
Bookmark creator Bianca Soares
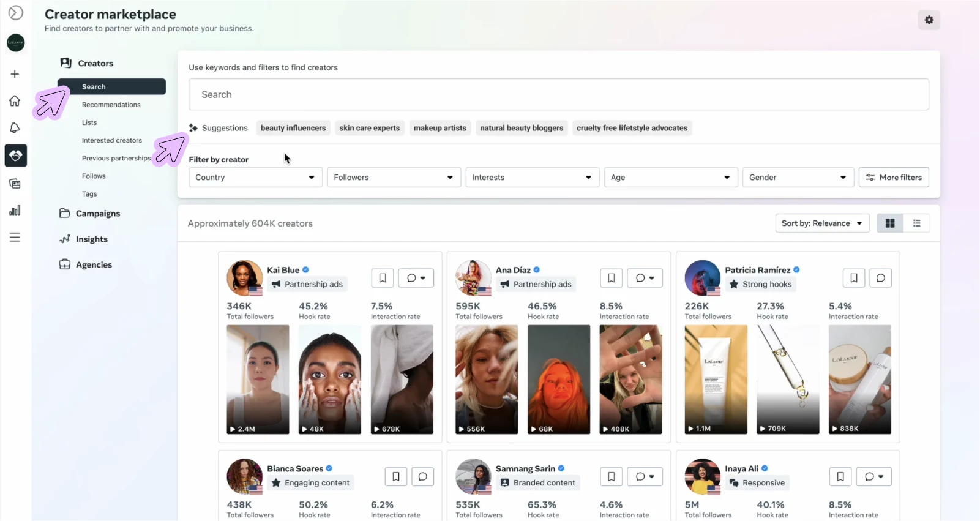coord(396,477)
